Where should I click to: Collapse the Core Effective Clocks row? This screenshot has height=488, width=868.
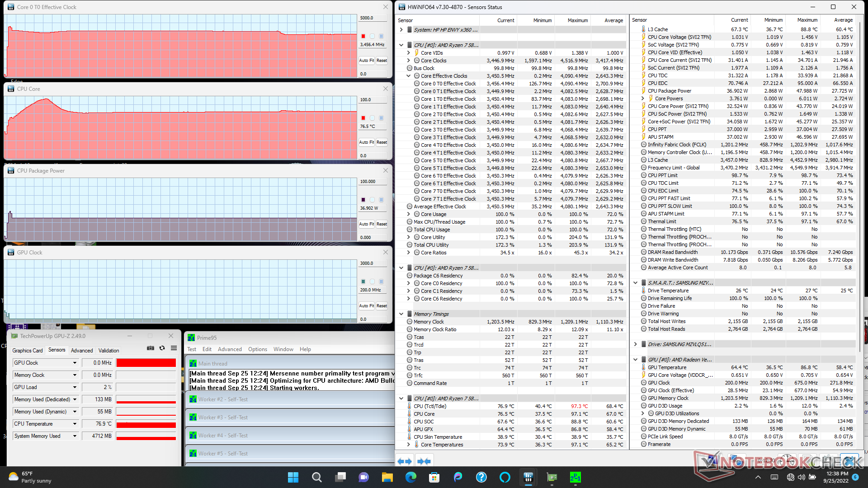tap(409, 76)
